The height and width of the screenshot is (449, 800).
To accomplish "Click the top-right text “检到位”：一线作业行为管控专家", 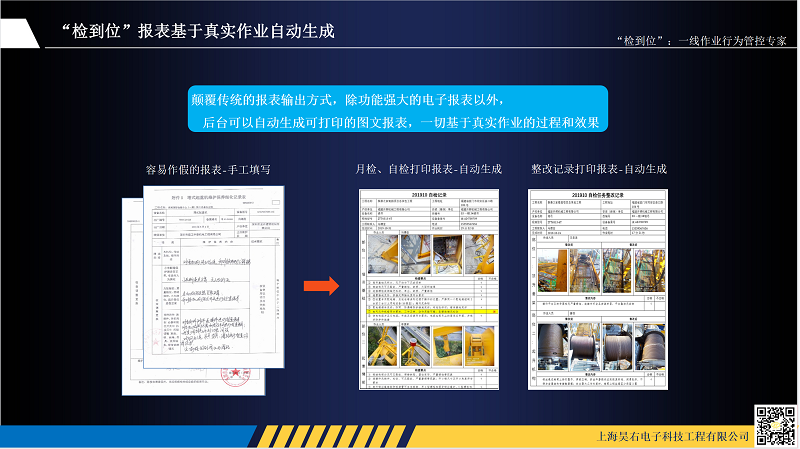I will click(x=704, y=40).
